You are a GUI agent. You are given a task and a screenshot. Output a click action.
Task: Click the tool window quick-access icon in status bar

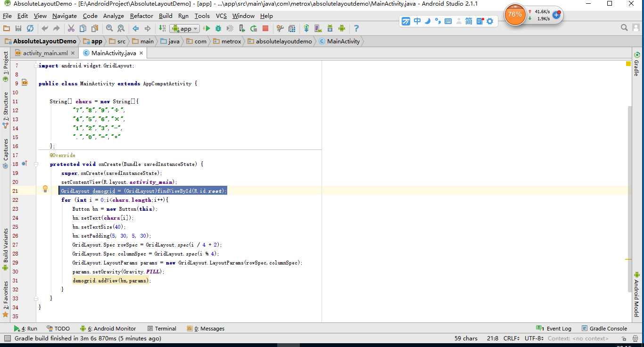point(7,338)
